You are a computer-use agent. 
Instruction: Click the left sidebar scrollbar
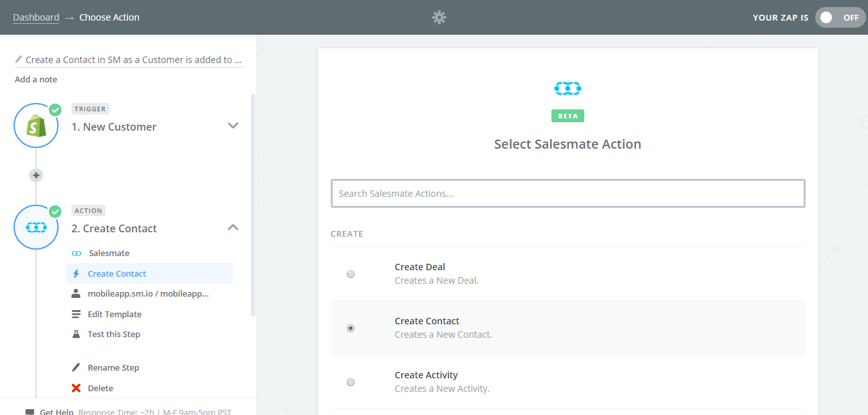pos(253,205)
